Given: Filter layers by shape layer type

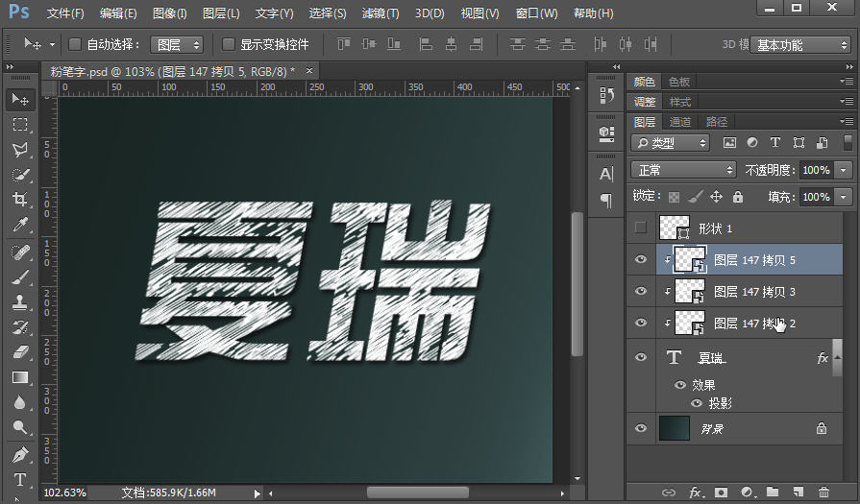Looking at the screenshot, I should 799,143.
